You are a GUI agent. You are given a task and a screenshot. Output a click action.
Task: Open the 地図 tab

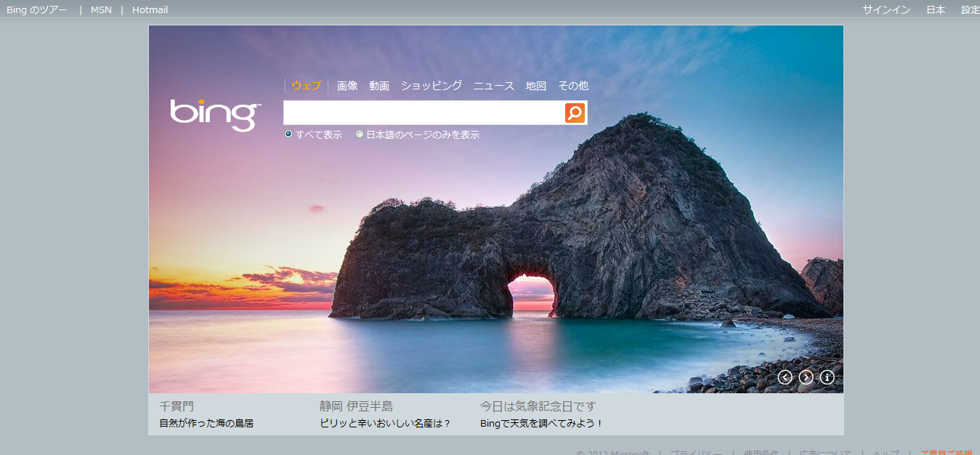tap(536, 86)
